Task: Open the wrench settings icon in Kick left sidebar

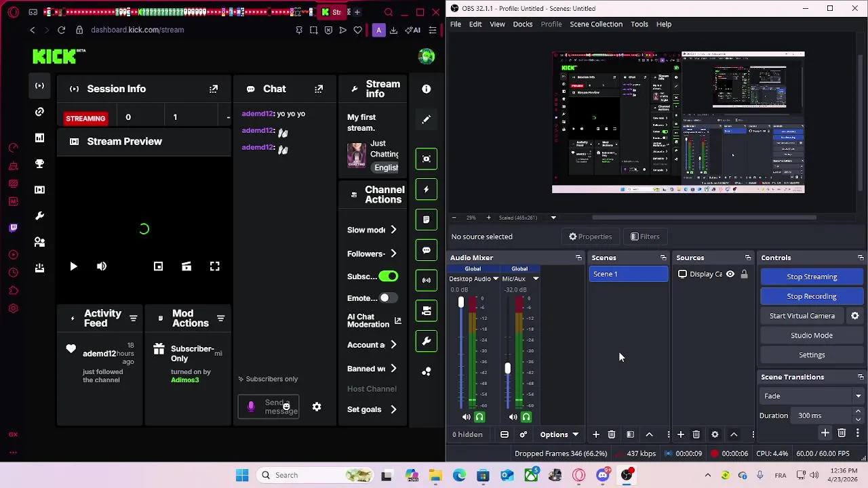Action: 39,216
